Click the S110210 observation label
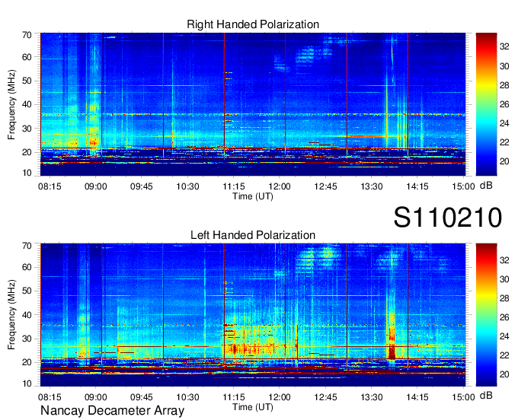Screen dimensions: 518x420 (x=448, y=218)
